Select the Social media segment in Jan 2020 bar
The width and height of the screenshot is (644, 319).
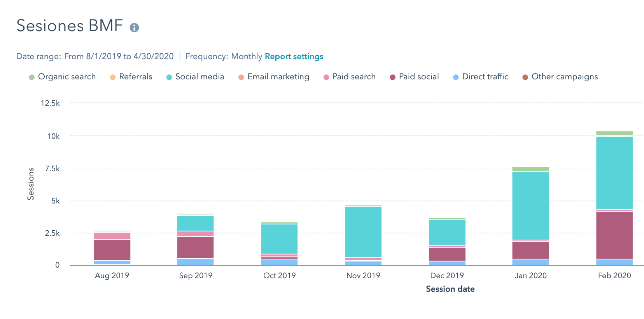point(530,205)
